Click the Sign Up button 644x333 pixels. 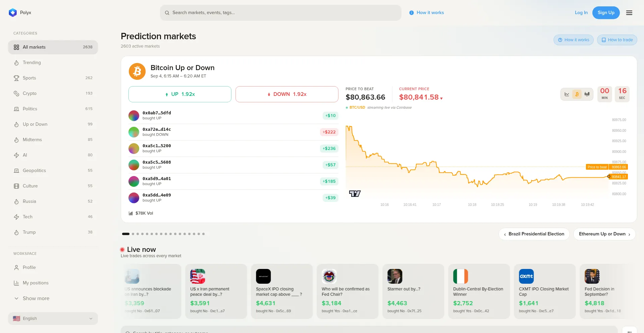coord(606,13)
